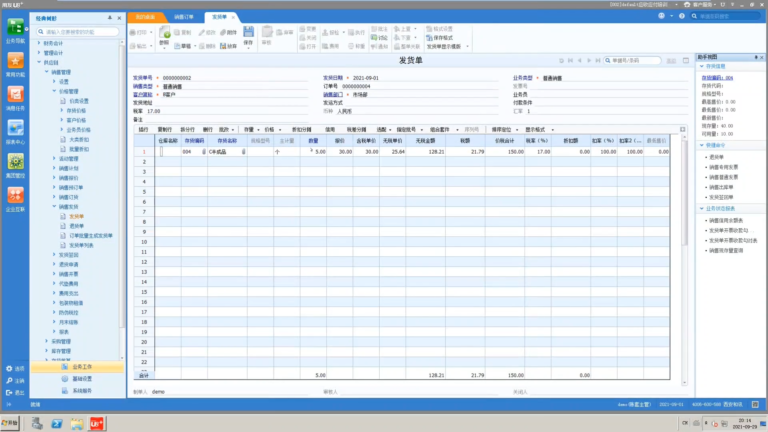The height and width of the screenshot is (432, 768).
Task: Pin the 助手视图 assistant panel
Action: 756,57
